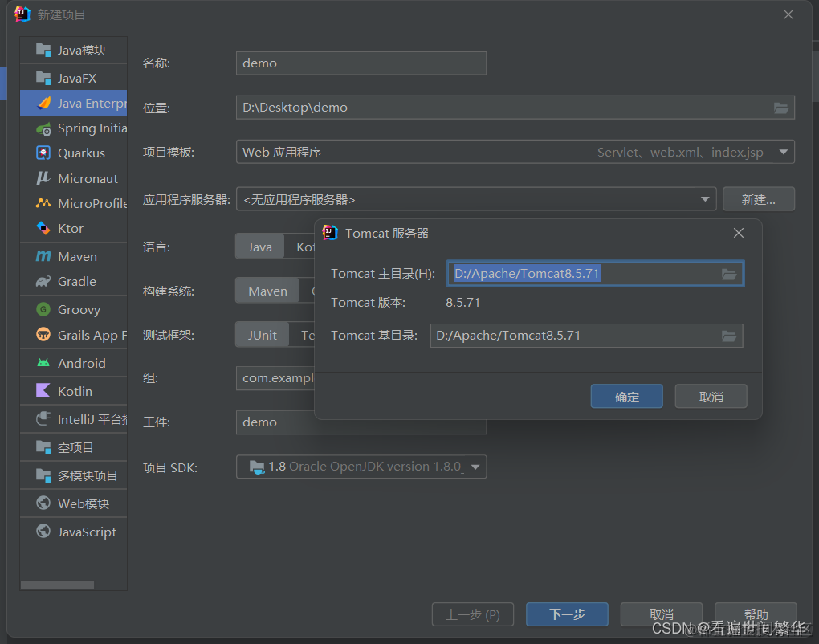Click 下一步 to continue
The width and height of the screenshot is (819, 644).
click(567, 614)
